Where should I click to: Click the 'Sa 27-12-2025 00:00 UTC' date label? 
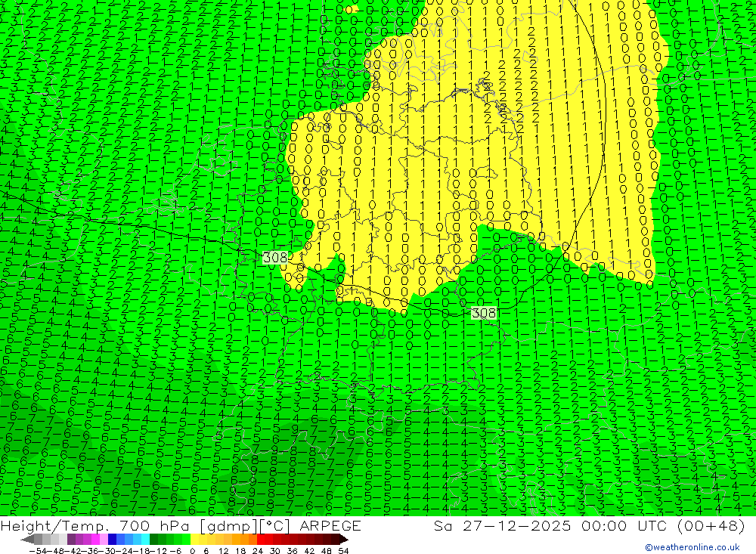click(x=550, y=525)
